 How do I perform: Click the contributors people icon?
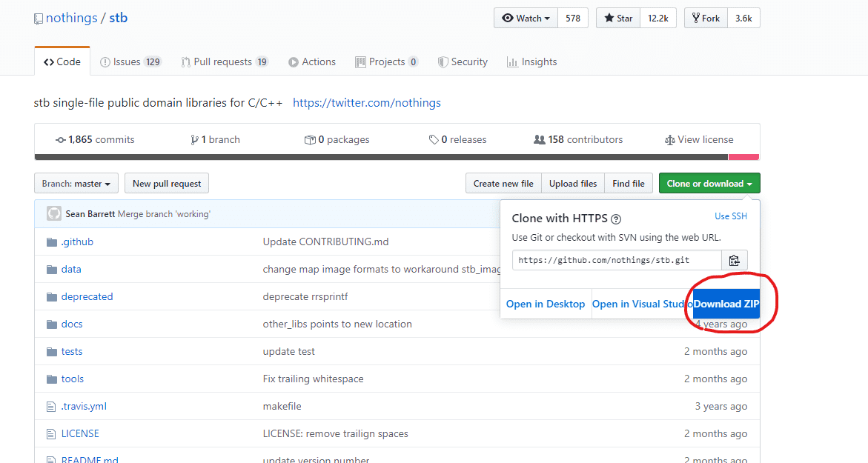click(x=540, y=139)
